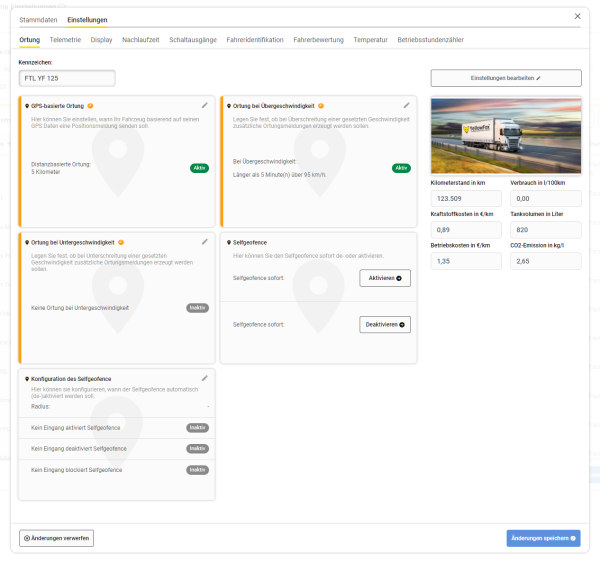The width and height of the screenshot is (600, 562).
Task: Click info icon beside Ortung bei Untergeschwindigkeit title
Action: (122, 242)
